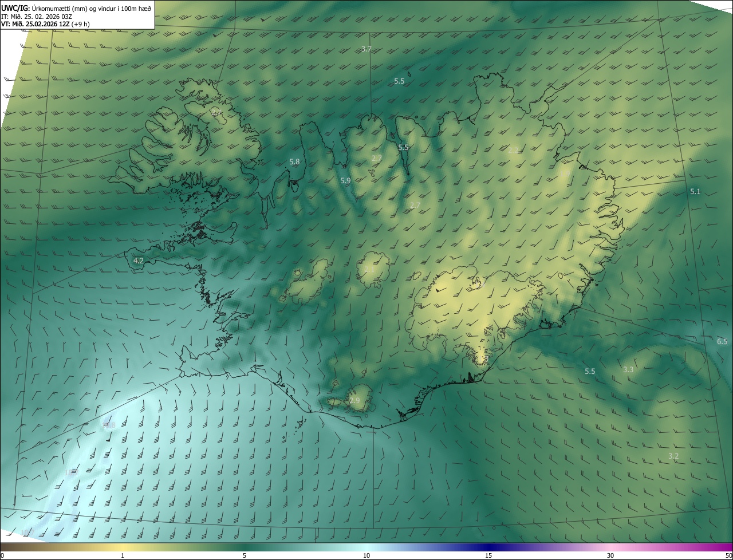Click the colorbar tick label '30'

(x=610, y=555)
